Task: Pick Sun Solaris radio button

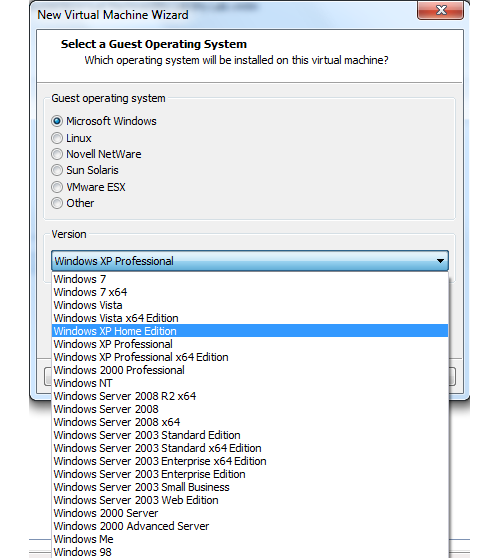Action: point(57,170)
